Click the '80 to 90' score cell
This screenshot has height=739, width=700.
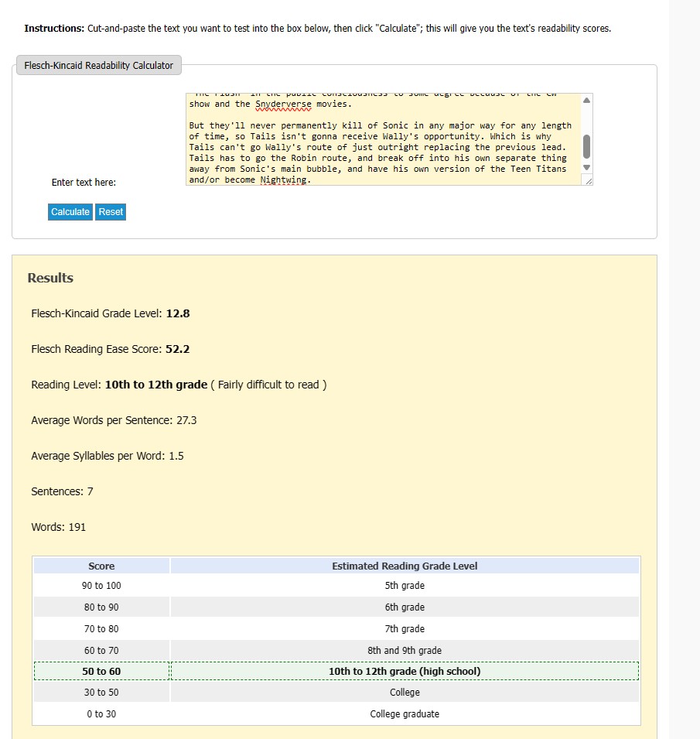pos(101,607)
